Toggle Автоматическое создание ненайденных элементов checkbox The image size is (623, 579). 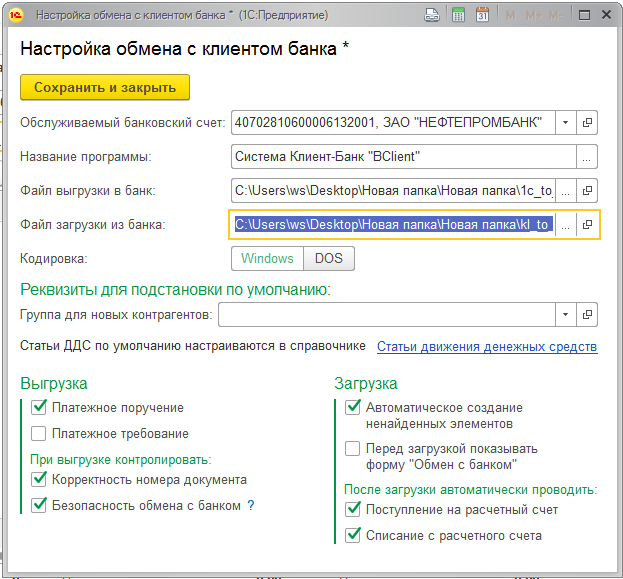click(353, 407)
